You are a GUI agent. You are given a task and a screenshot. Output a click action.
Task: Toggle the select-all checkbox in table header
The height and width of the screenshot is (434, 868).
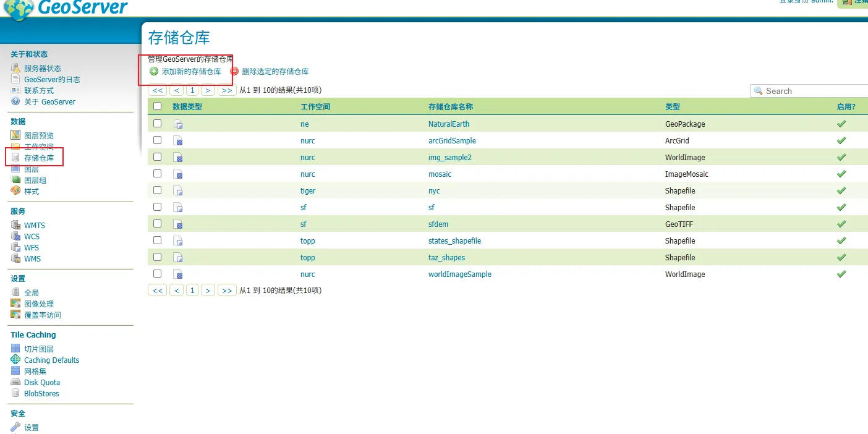coord(158,106)
